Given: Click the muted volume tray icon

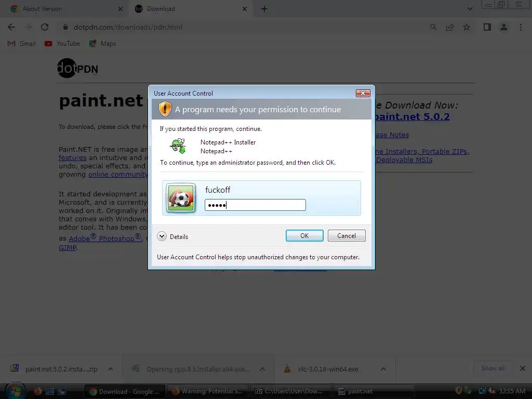Looking at the screenshot, I should [491, 391].
